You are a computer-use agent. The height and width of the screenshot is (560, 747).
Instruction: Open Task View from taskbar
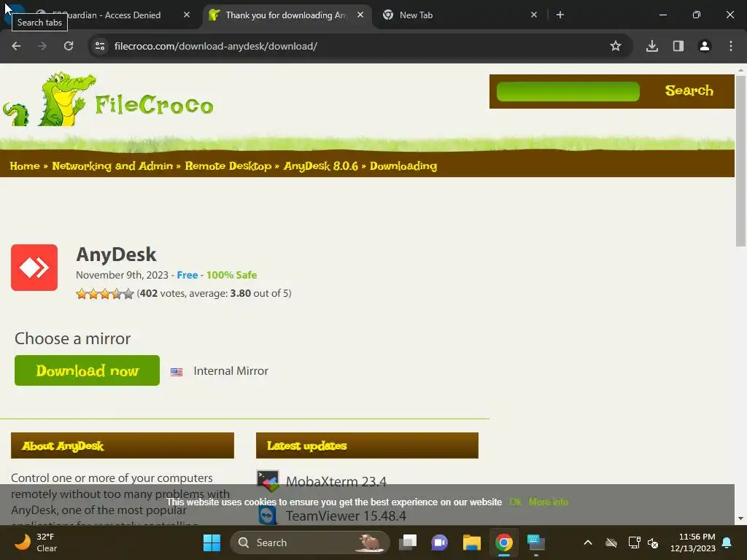click(408, 542)
